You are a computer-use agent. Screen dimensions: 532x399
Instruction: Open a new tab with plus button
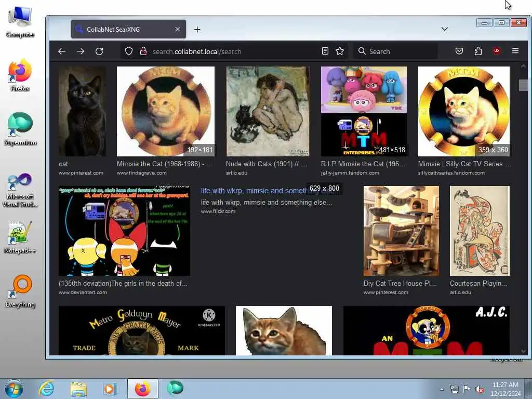197,30
